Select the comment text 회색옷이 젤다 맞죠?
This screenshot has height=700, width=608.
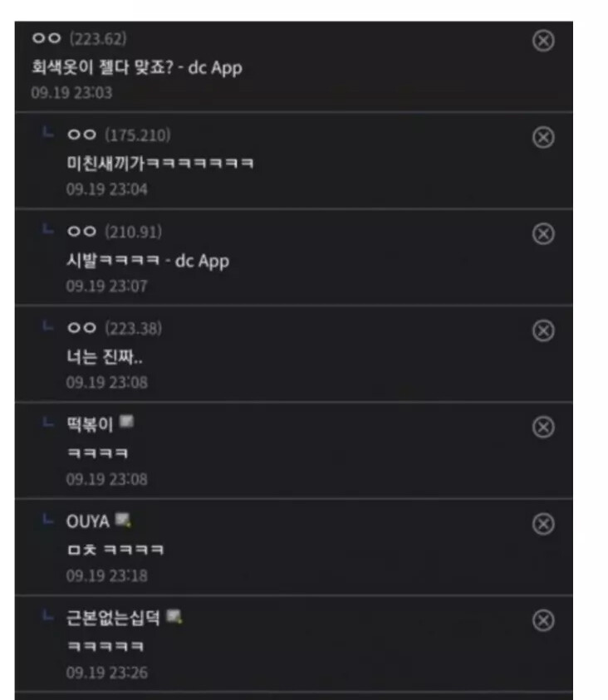click(x=102, y=67)
